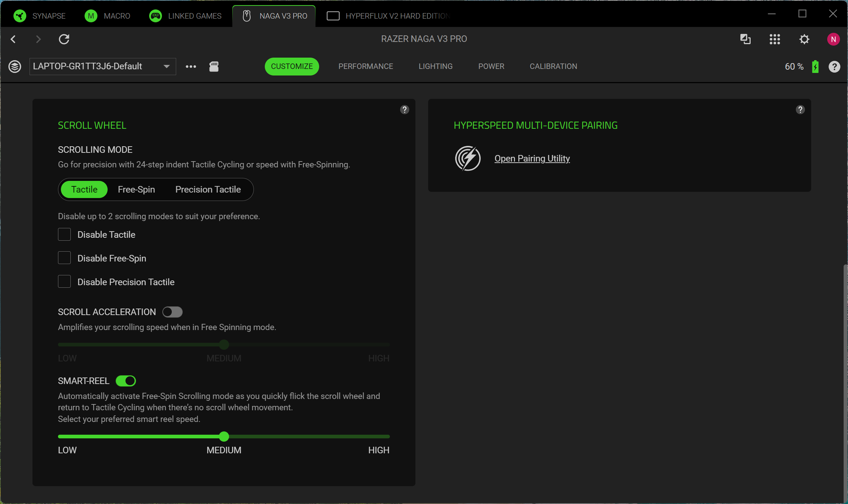Click the Synapse logo icon
The height and width of the screenshot is (504, 848).
[x=20, y=16]
